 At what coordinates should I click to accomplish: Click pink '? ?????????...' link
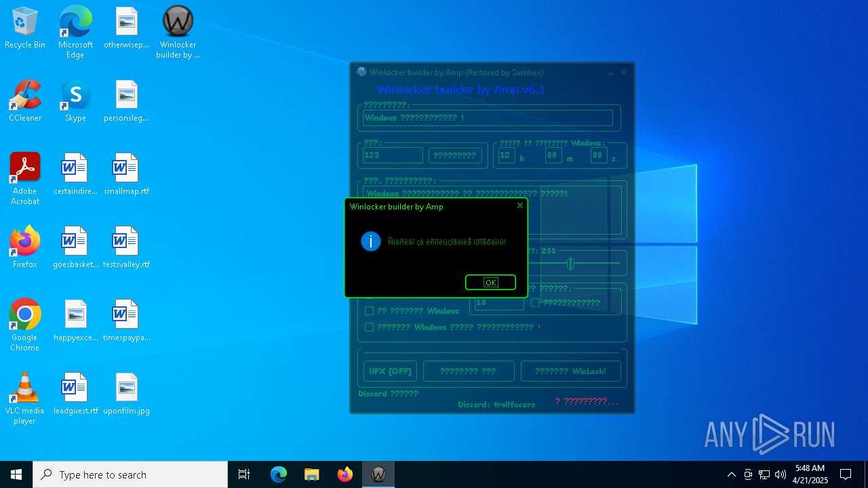click(587, 402)
